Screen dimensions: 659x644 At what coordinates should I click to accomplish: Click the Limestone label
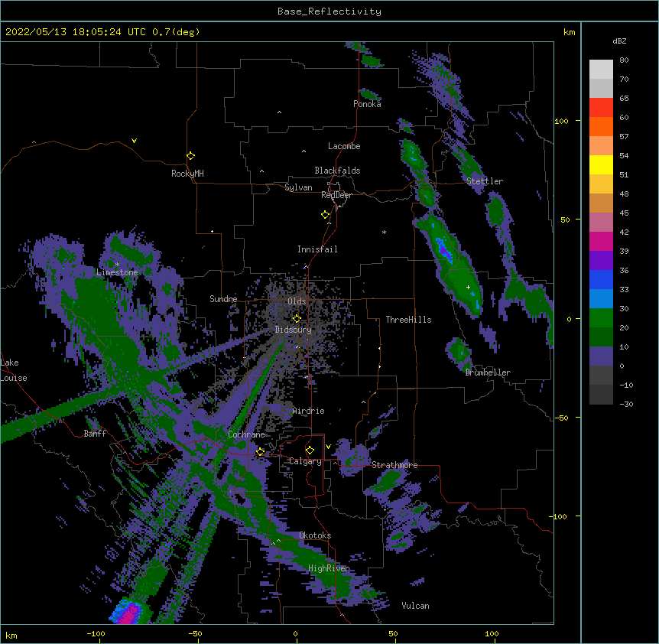[117, 272]
